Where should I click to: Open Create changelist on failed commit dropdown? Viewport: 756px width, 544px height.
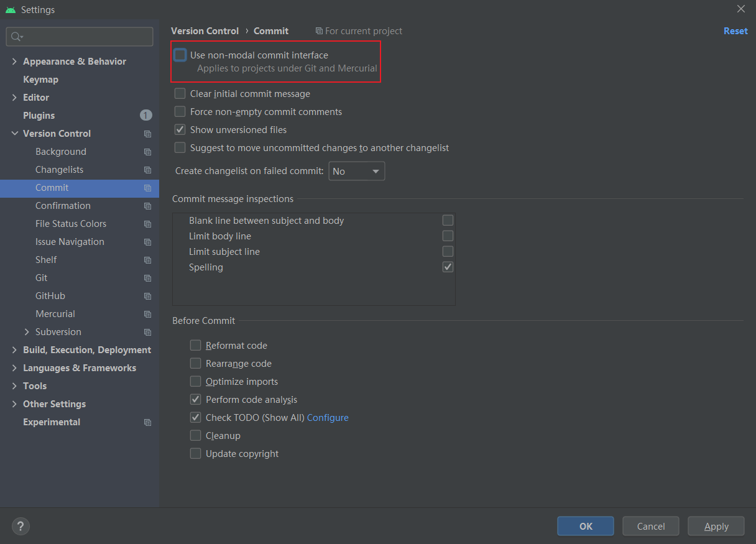coord(357,171)
